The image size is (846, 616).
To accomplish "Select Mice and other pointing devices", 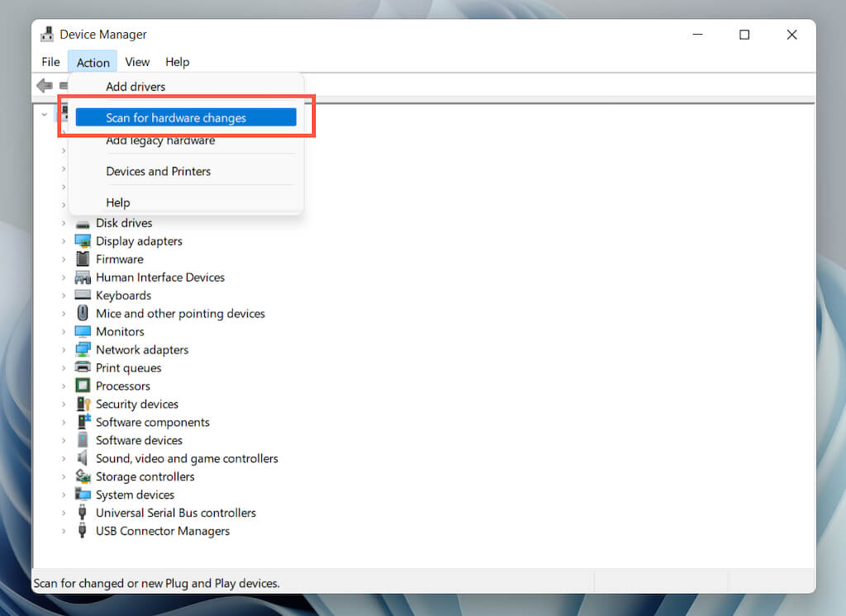I will pos(180,314).
